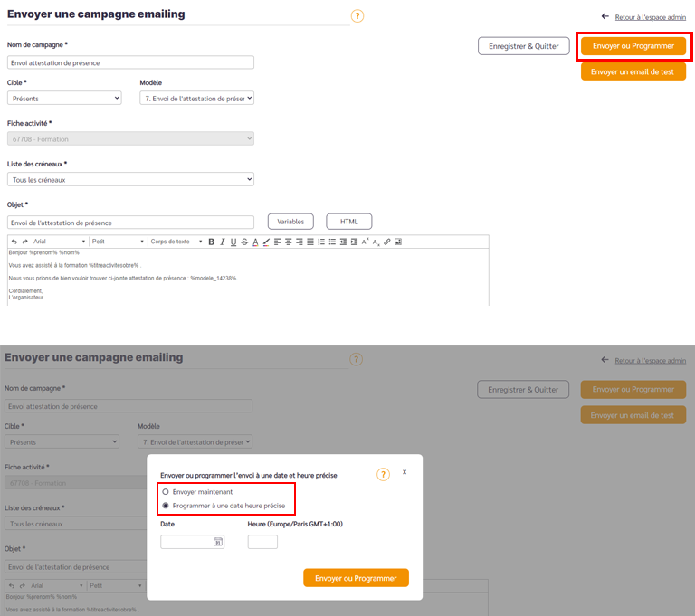Image resolution: width=695 pixels, height=616 pixels.
Task: Click the underline icon in the editor toolbar
Action: [233, 242]
